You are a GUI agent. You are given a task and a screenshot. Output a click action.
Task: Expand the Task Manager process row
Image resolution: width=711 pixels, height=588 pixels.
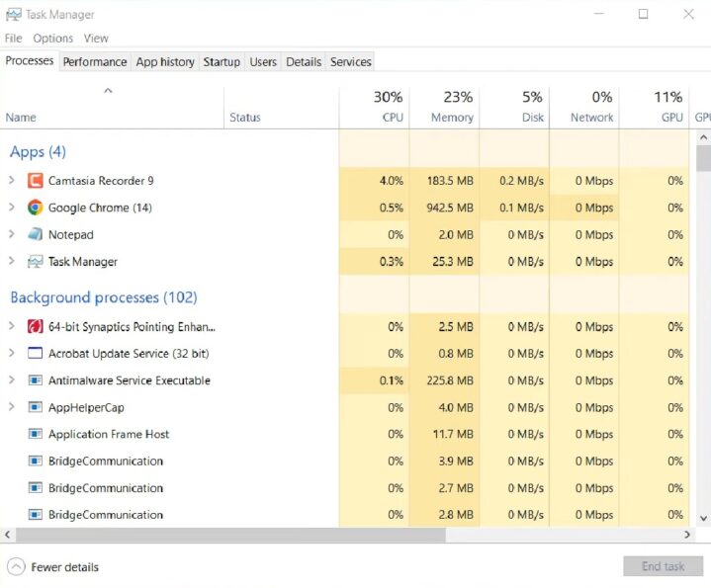coord(12,261)
